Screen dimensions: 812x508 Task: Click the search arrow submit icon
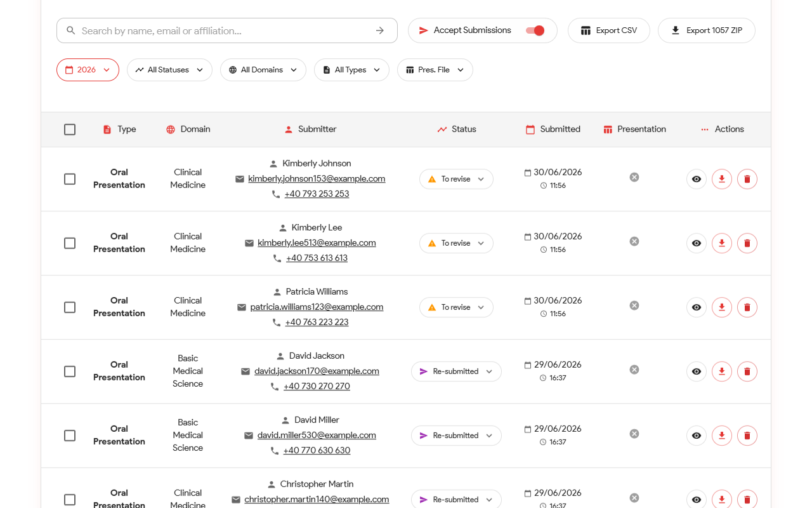380,30
